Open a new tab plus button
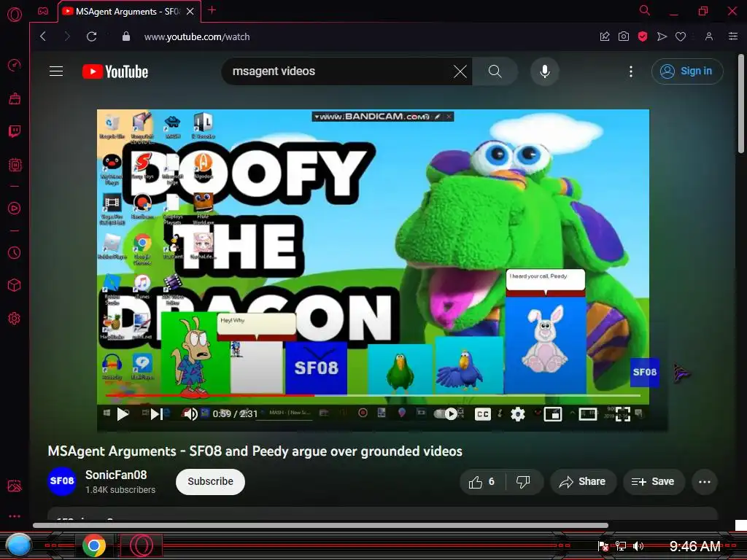Image resolution: width=747 pixels, height=560 pixels. tap(212, 10)
